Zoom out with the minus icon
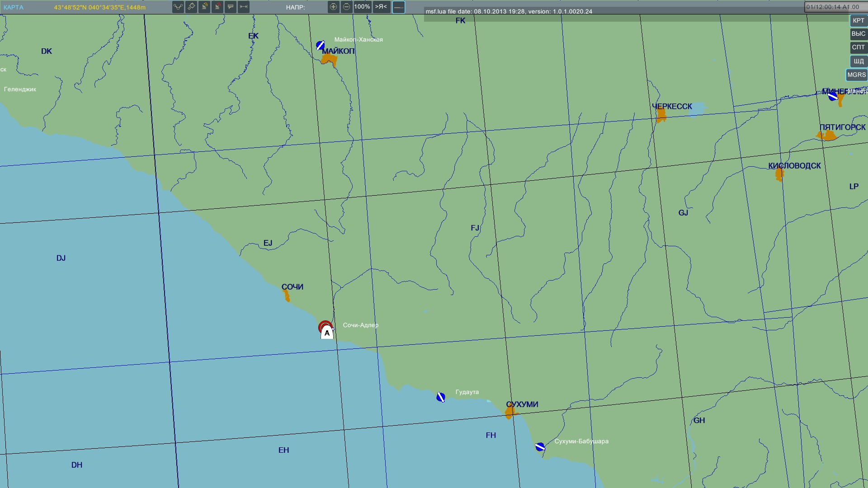This screenshot has height=488, width=868. 347,7
